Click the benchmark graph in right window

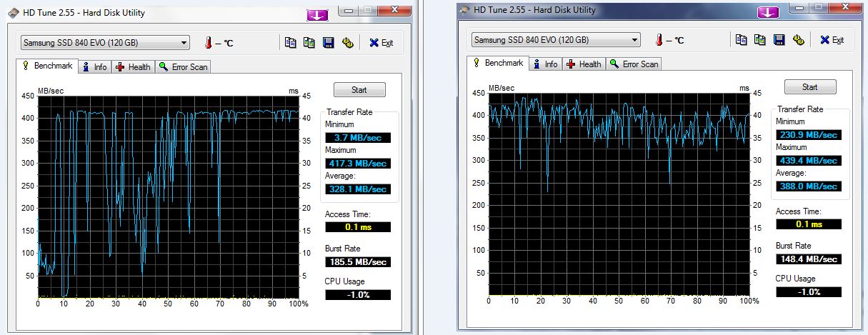[x=619, y=194]
